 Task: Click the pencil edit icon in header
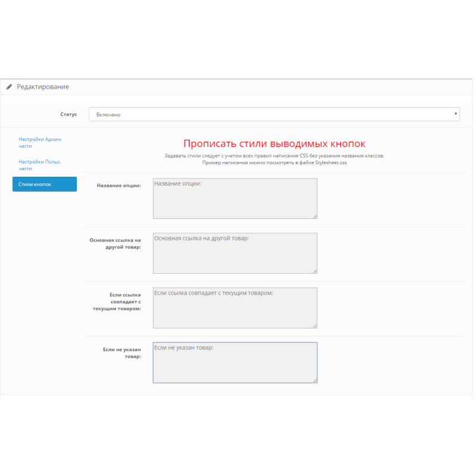click(8, 87)
